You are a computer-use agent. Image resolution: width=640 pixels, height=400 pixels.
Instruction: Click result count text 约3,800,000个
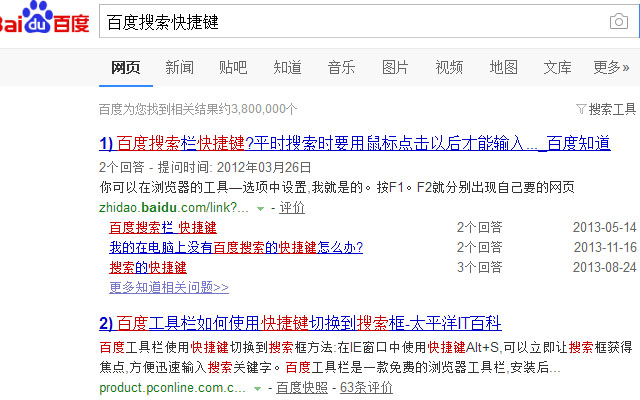coord(256,109)
